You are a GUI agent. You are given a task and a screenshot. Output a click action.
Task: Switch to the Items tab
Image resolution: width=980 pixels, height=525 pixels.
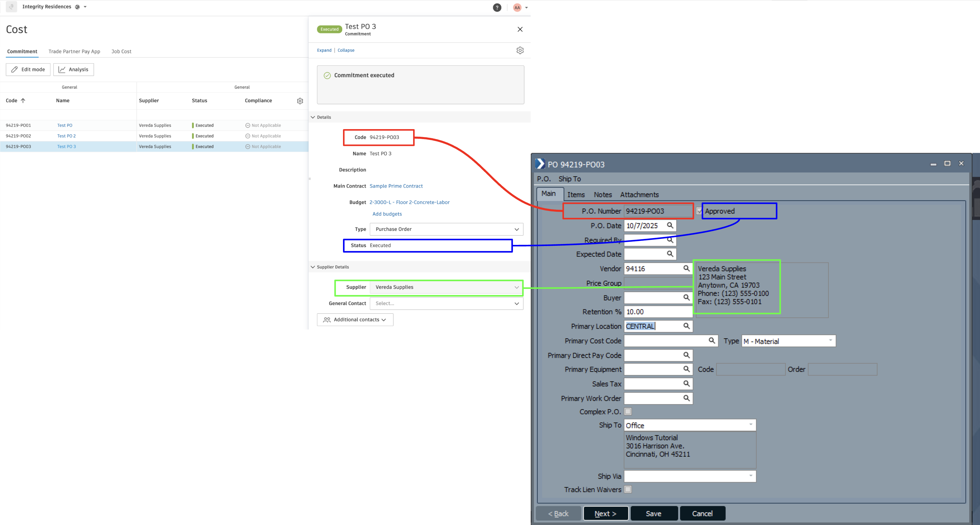point(576,194)
